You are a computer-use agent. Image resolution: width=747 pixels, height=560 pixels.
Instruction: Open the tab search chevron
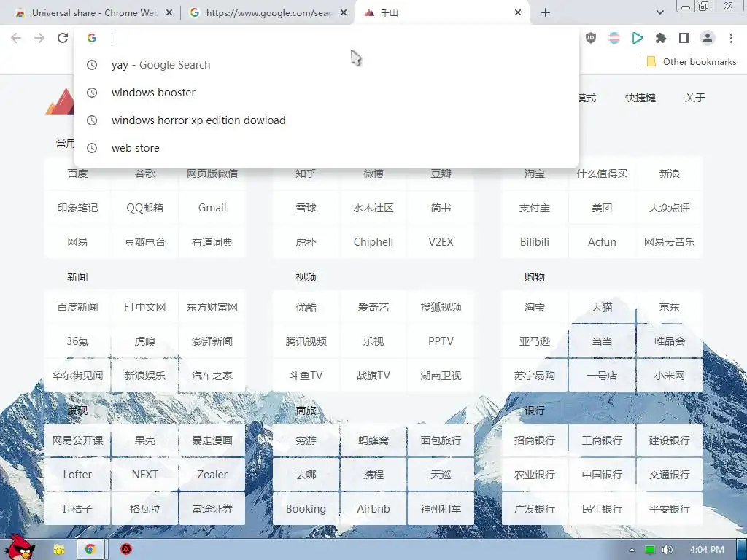659,13
